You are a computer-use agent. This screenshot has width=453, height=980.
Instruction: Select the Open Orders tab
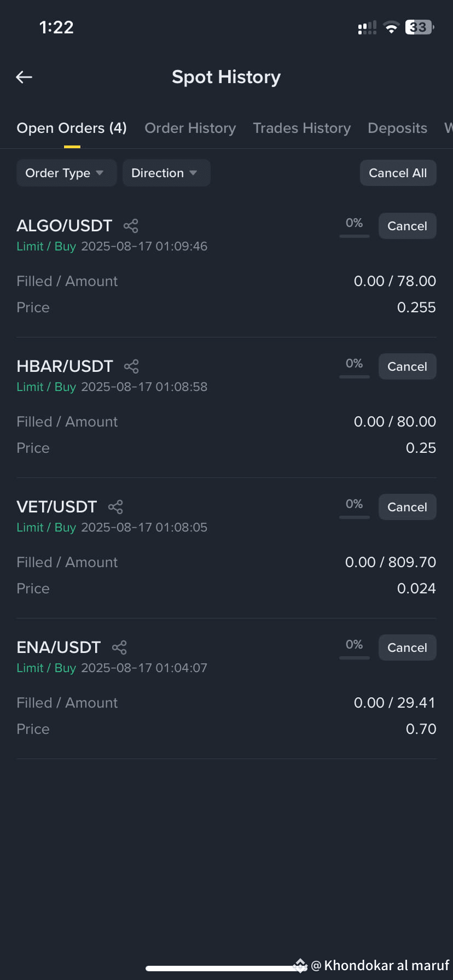[72, 128]
